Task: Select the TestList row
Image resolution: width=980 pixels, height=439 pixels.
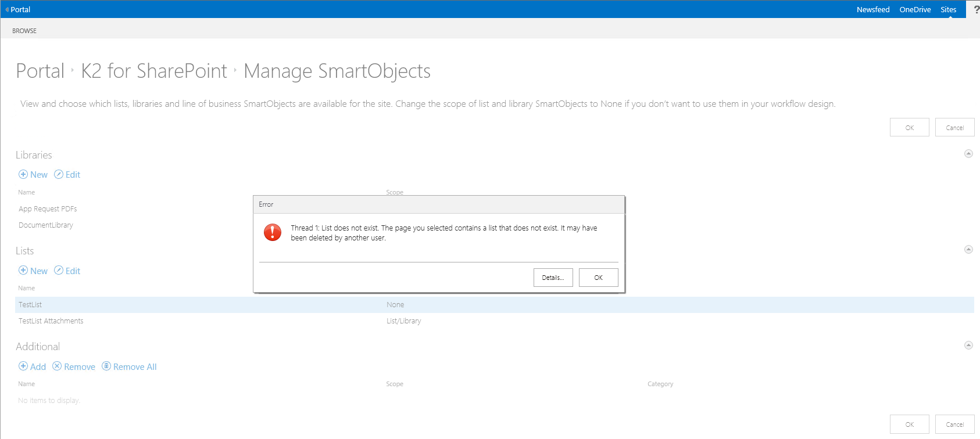Action: pos(494,305)
